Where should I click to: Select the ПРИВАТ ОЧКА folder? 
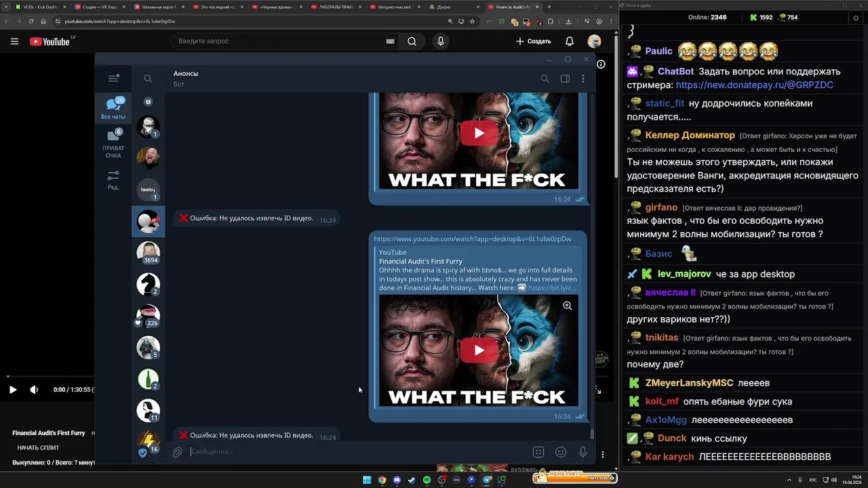pyautogui.click(x=113, y=143)
